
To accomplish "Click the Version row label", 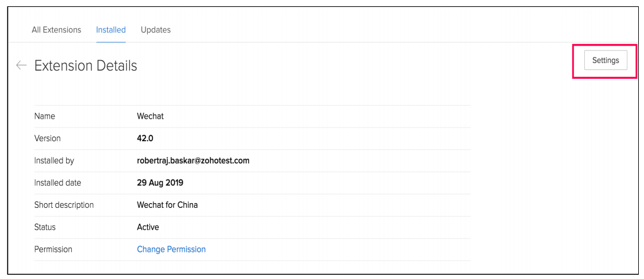I will (x=48, y=138).
